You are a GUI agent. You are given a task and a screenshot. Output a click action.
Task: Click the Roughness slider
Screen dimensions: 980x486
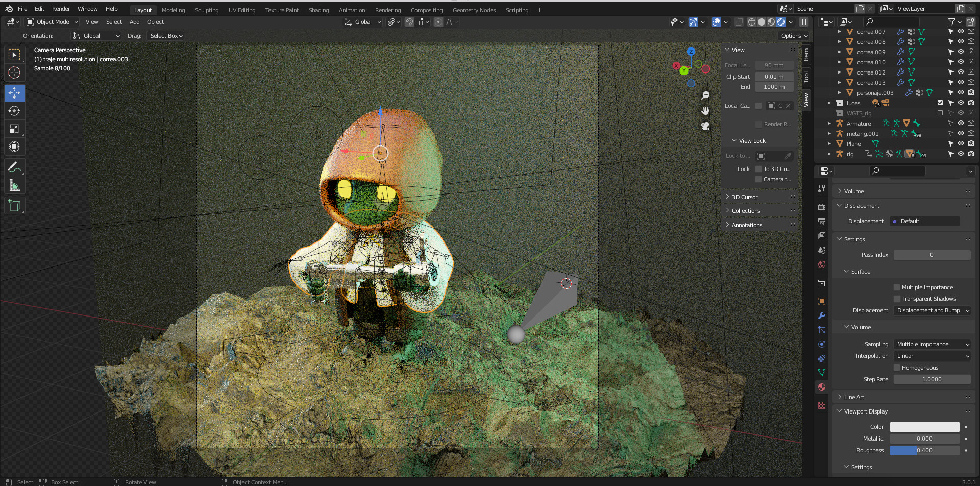point(925,450)
